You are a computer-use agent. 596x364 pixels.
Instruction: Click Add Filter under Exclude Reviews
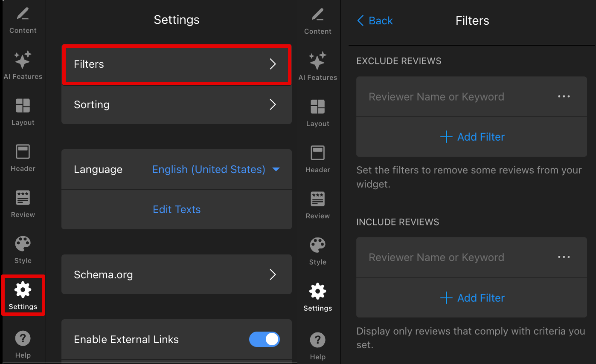(472, 137)
